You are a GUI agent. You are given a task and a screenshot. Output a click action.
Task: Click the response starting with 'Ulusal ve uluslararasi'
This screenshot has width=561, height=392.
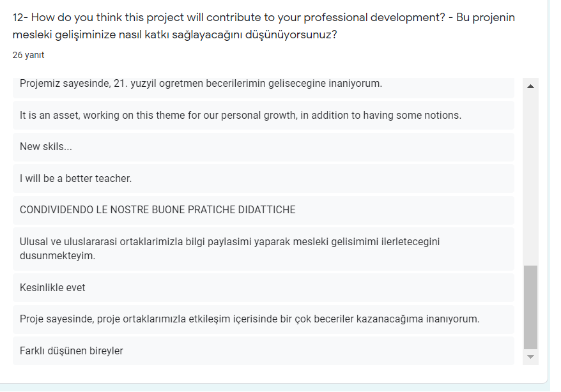(256, 249)
